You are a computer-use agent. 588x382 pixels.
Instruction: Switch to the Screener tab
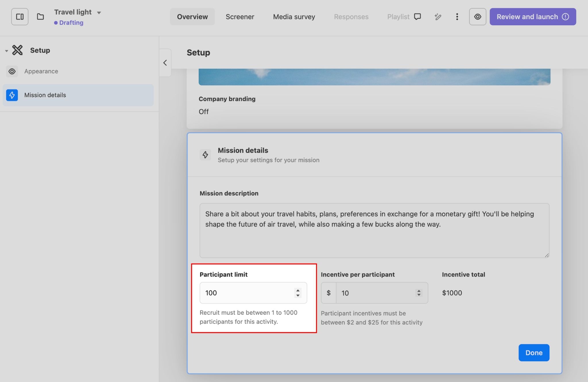[x=240, y=17]
